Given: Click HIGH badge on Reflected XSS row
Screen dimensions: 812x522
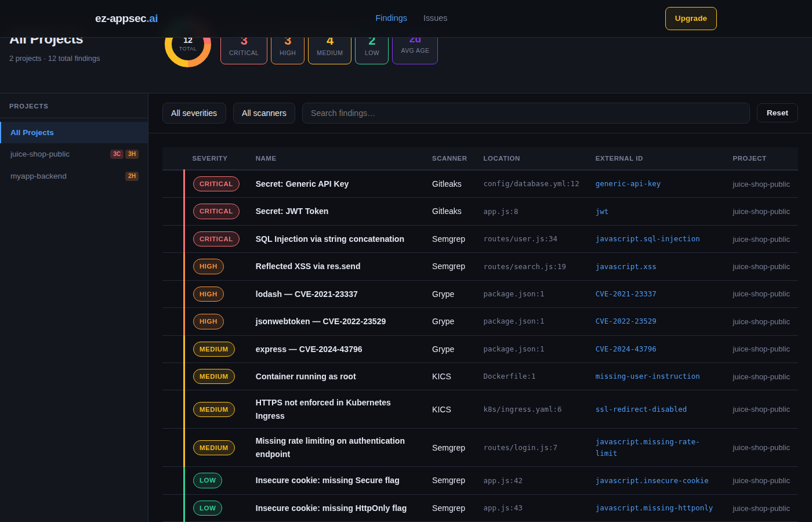Looking at the screenshot, I should click(208, 267).
